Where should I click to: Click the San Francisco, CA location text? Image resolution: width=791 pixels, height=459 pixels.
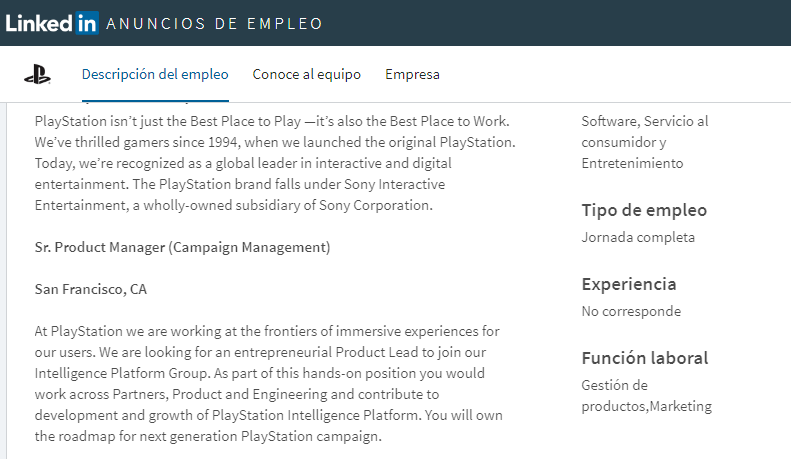pos(91,289)
